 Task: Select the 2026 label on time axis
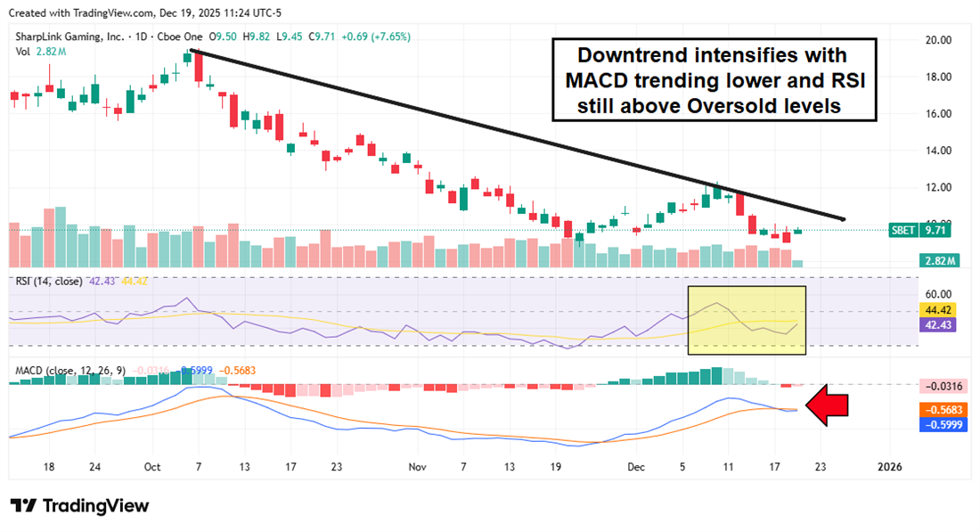[x=888, y=466]
